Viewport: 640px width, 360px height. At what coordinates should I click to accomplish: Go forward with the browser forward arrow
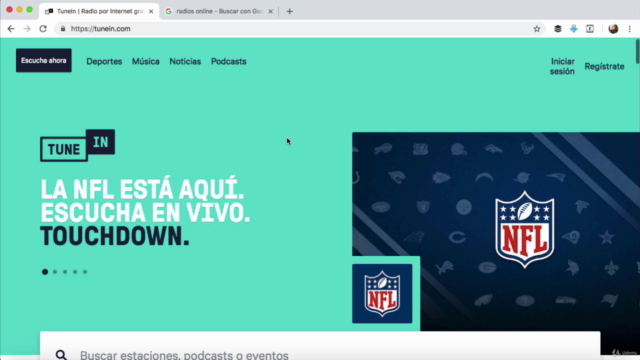[x=27, y=29]
